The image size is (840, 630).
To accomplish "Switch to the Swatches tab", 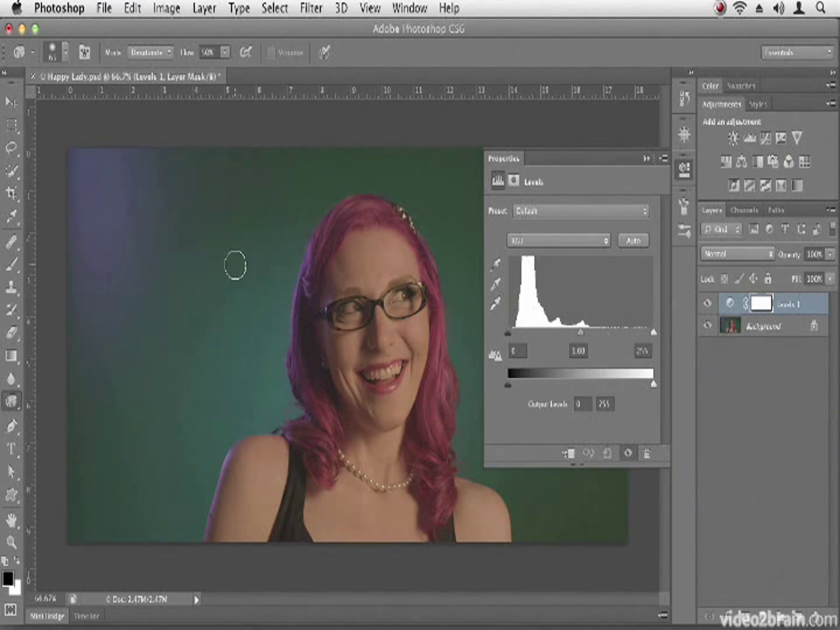I will tap(741, 86).
